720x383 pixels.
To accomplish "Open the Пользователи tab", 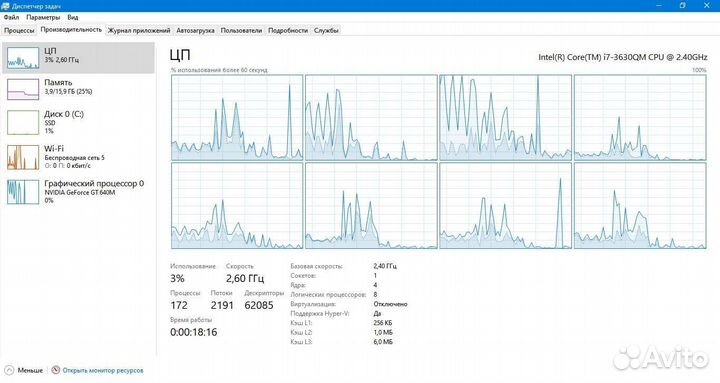I will (x=241, y=30).
